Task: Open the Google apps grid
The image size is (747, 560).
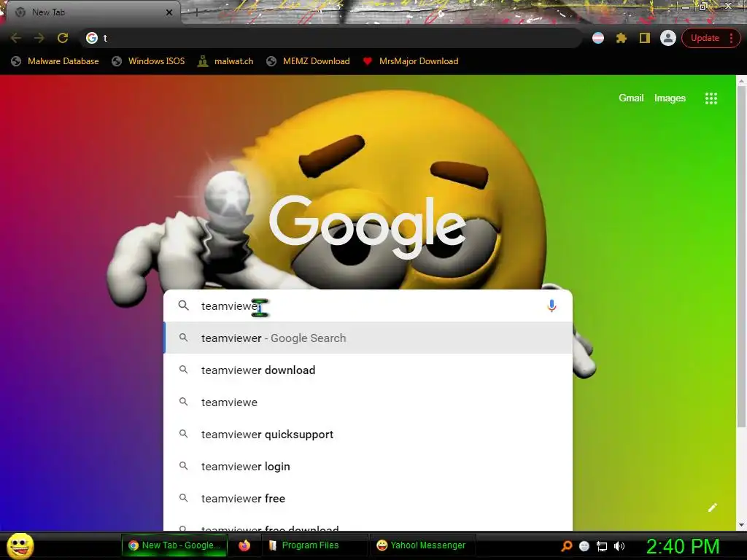Action: tap(711, 98)
